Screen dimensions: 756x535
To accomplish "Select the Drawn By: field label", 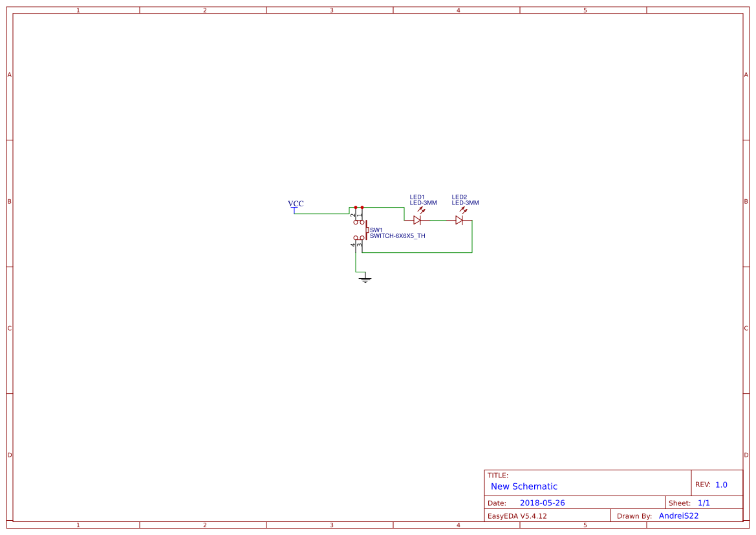I will [x=634, y=516].
